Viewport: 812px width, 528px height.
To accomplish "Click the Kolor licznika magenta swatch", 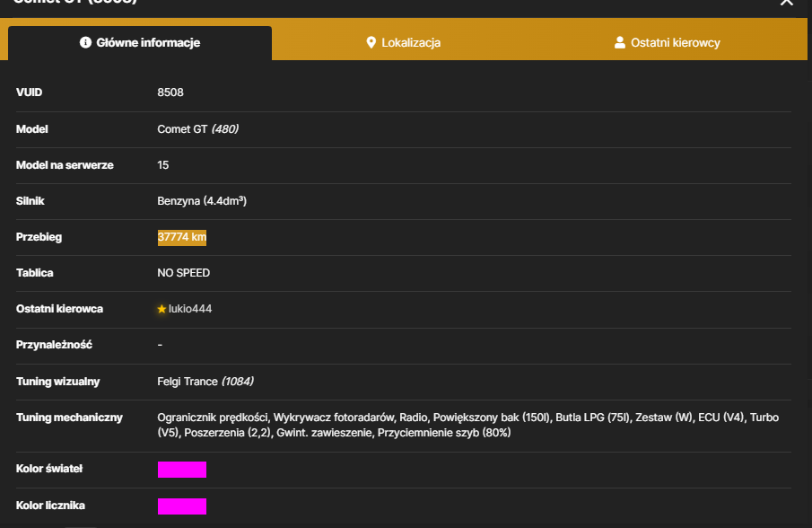I will (182, 506).
